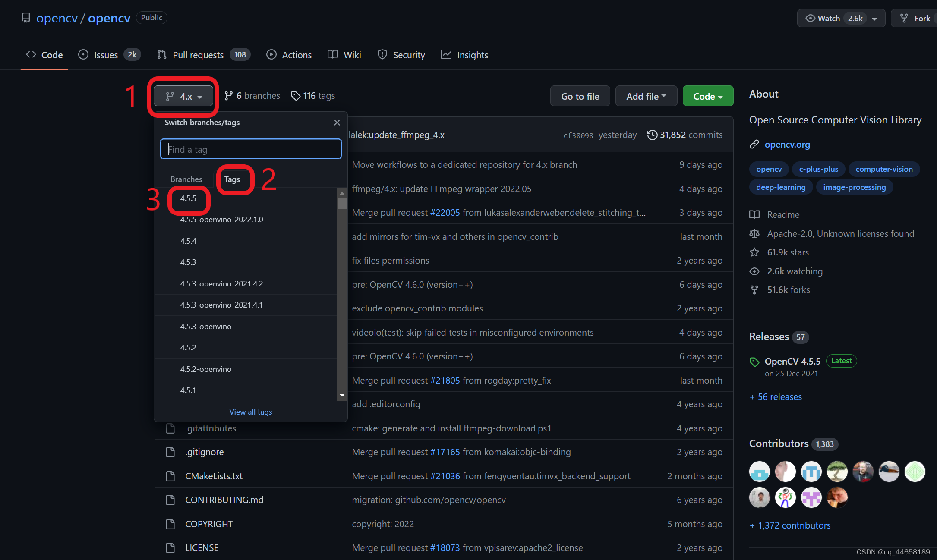The width and height of the screenshot is (937, 560).
Task: Select tag 4.5.3-openvino-2021.4.1
Action: pos(245,305)
